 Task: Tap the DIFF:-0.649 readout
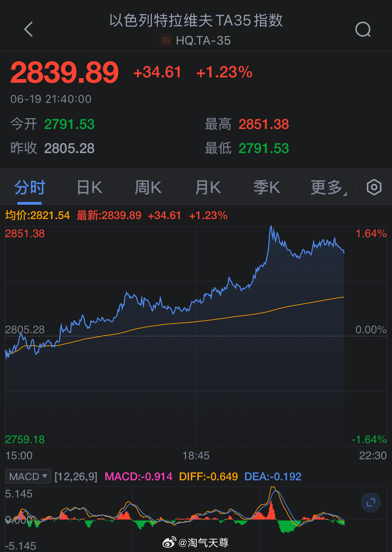click(208, 476)
